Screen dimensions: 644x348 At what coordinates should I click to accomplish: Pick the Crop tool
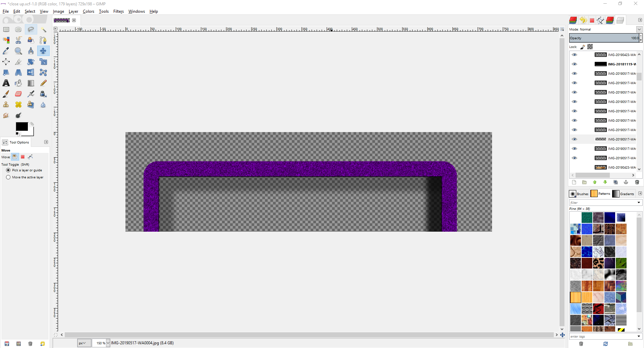pyautogui.click(x=18, y=62)
